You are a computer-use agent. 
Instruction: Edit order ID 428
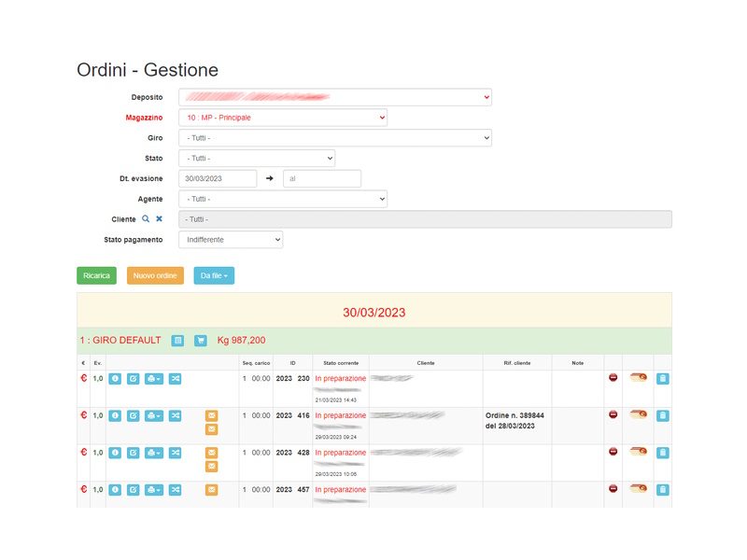(x=133, y=453)
